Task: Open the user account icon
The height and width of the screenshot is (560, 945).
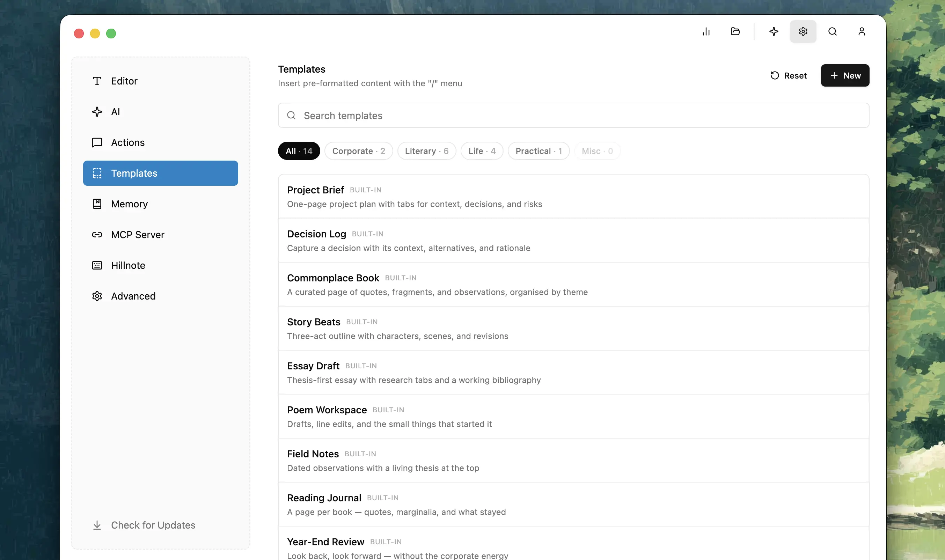Action: click(x=862, y=32)
